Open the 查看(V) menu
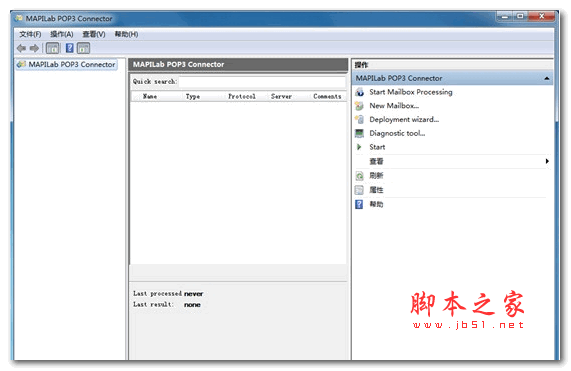The image size is (571, 371). (94, 34)
